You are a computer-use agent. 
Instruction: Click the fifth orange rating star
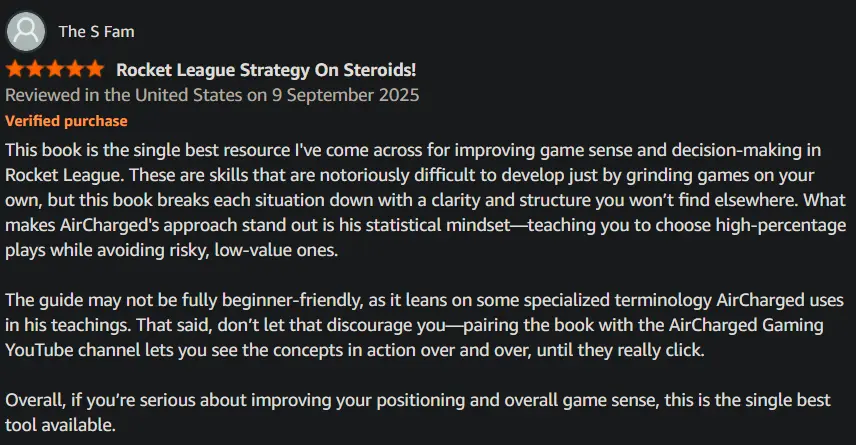pyautogui.click(x=94, y=70)
